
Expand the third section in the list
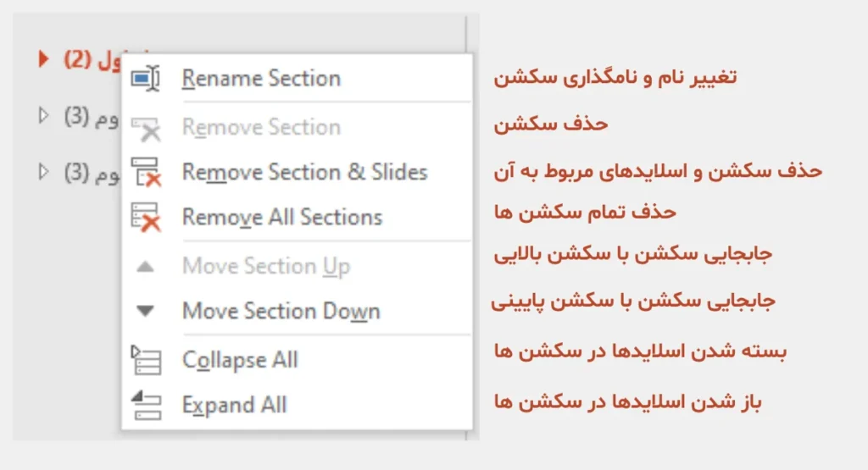pyautogui.click(x=44, y=173)
